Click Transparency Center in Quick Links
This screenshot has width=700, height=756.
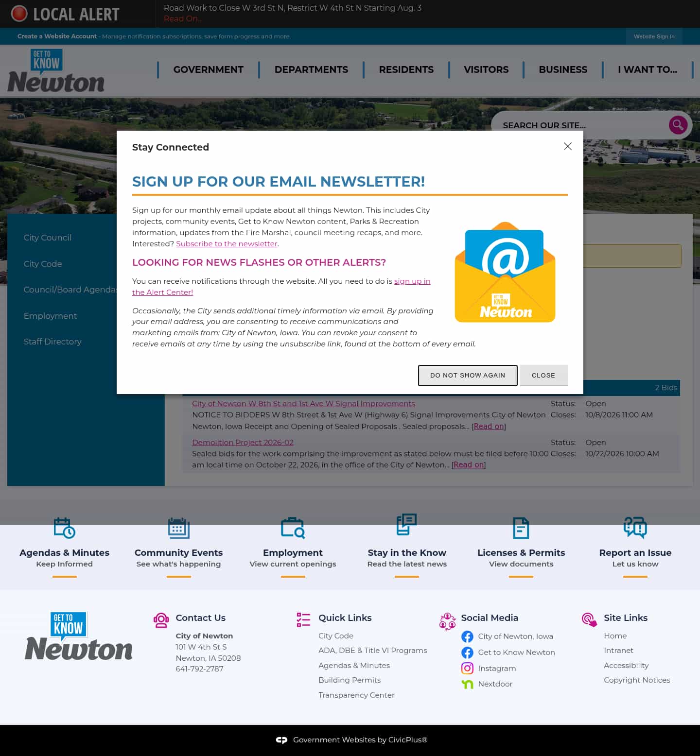tap(356, 695)
